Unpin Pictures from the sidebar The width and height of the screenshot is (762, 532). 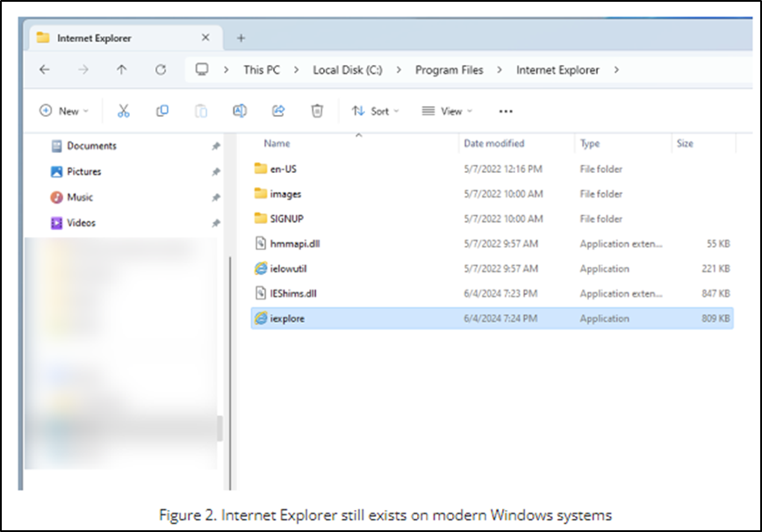(x=216, y=172)
